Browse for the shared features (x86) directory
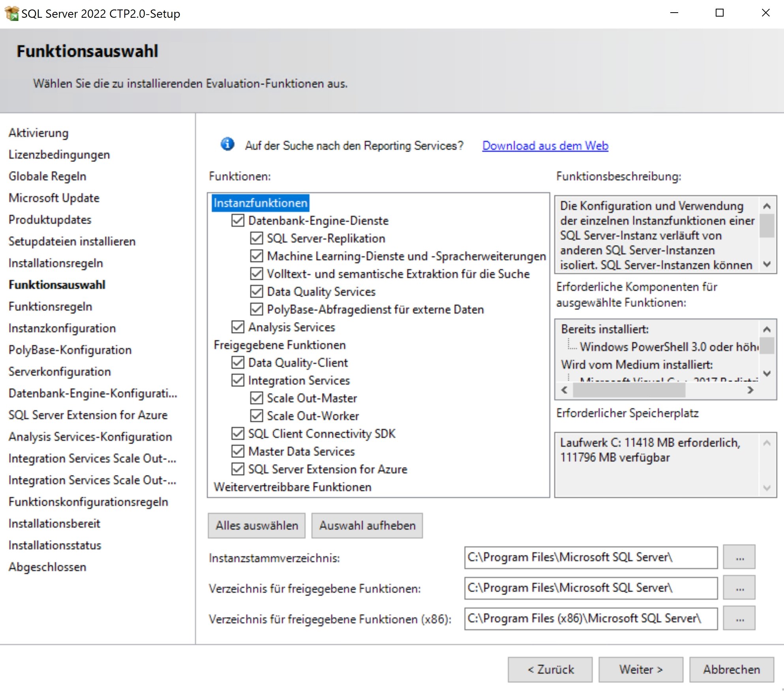The image size is (784, 691). [x=739, y=618]
